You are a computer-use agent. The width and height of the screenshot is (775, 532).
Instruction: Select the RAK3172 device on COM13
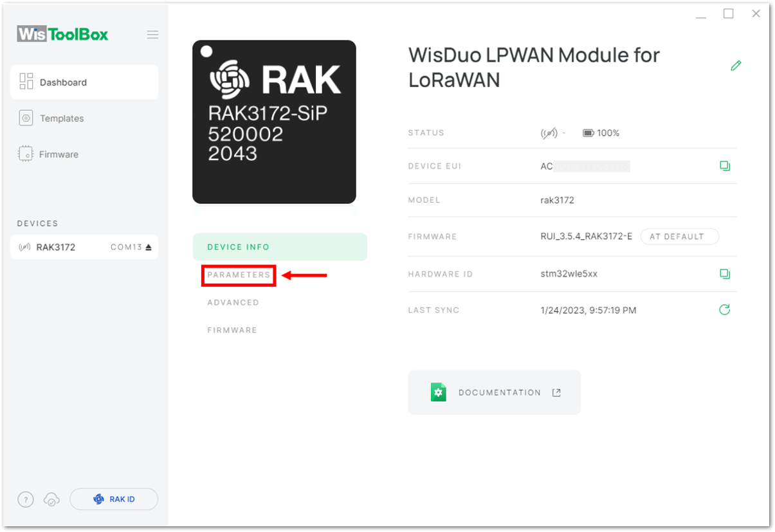point(84,247)
